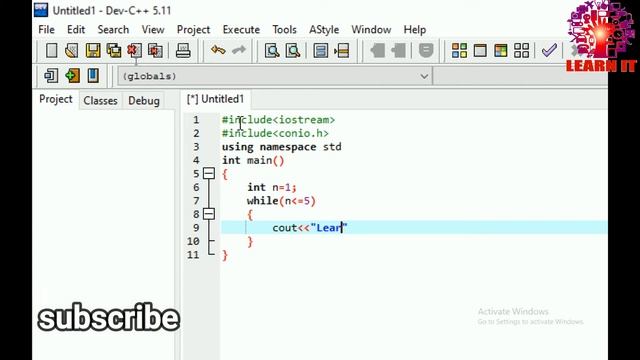Click the Goto line arrow icon
This screenshot has width=640, height=360.
[x=342, y=51]
